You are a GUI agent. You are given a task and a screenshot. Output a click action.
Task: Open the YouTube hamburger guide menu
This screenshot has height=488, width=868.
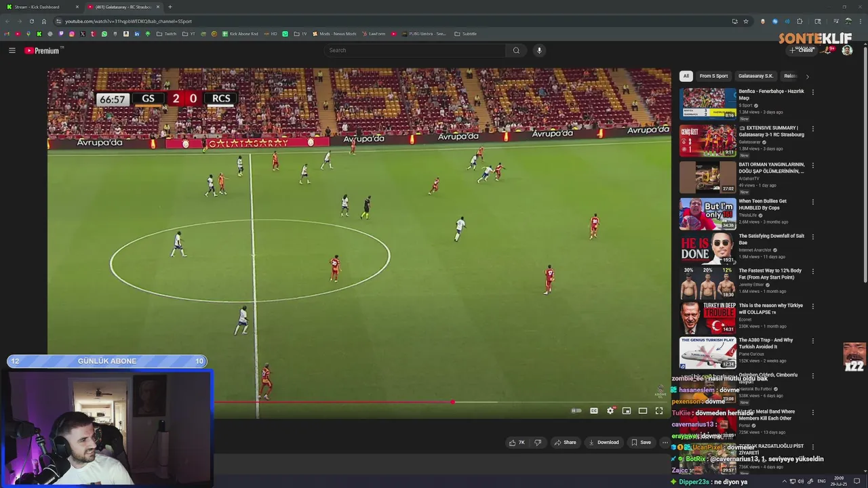pyautogui.click(x=12, y=50)
